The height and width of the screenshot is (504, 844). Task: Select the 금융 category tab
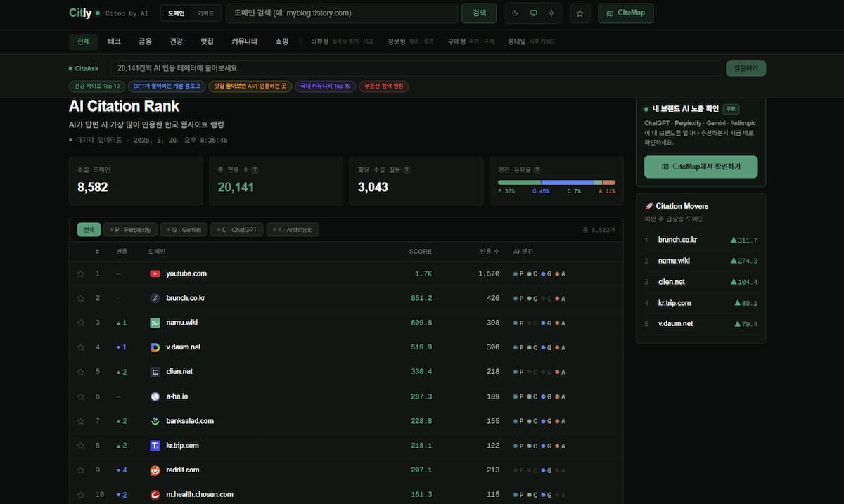(x=145, y=41)
